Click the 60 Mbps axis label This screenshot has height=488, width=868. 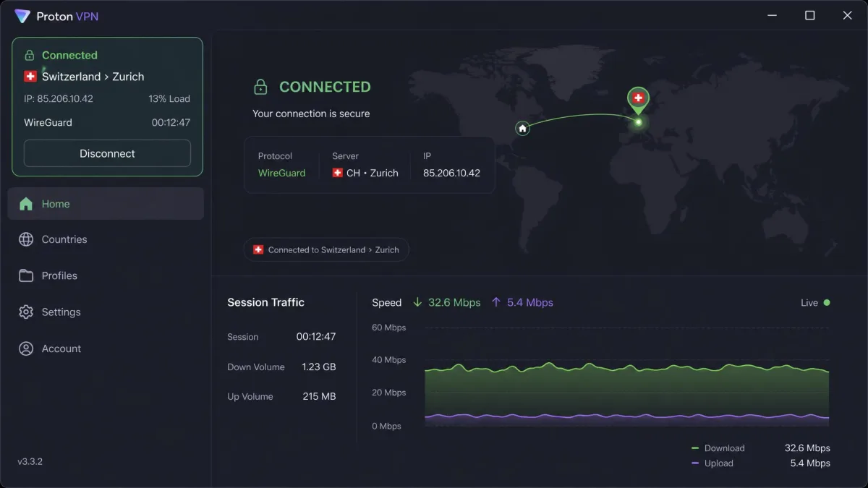[x=388, y=328]
